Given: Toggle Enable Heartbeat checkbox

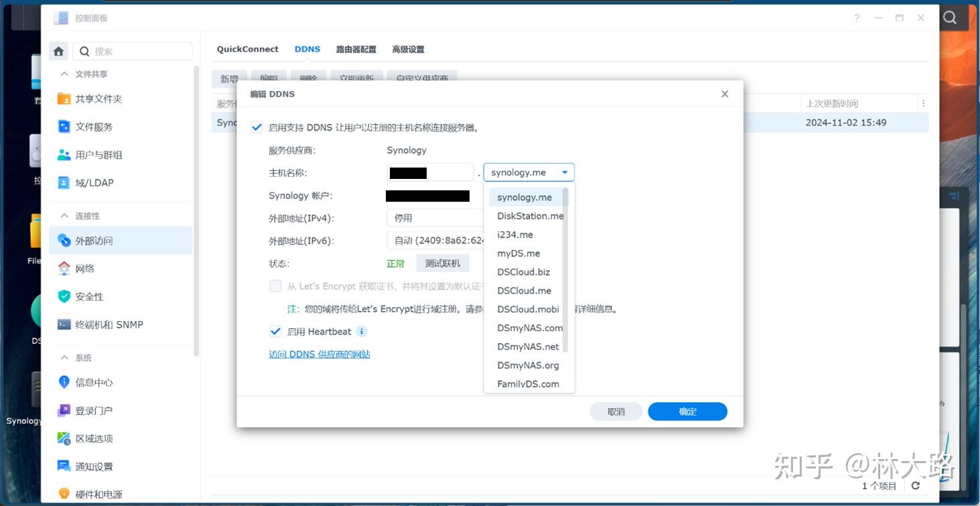Looking at the screenshot, I should pos(275,331).
